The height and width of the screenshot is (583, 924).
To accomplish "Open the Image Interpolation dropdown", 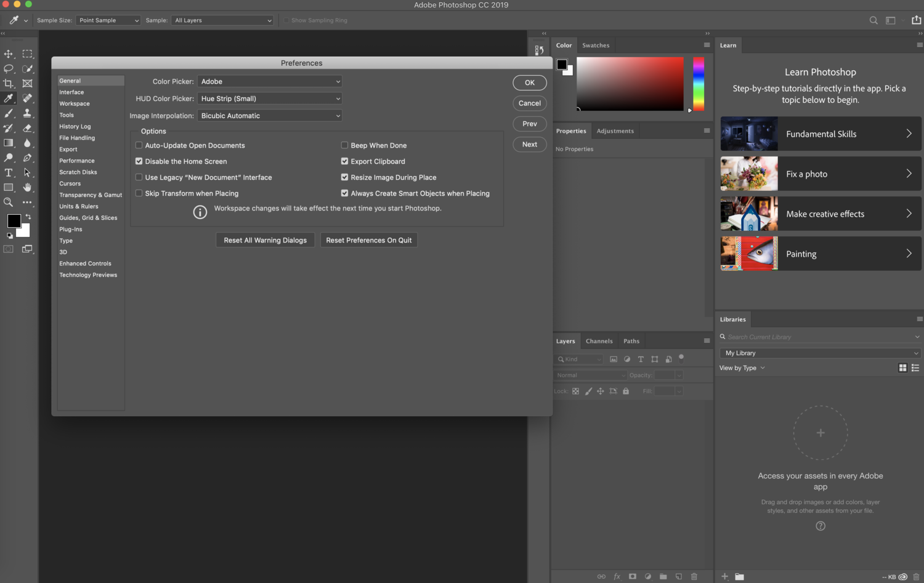I will point(270,116).
